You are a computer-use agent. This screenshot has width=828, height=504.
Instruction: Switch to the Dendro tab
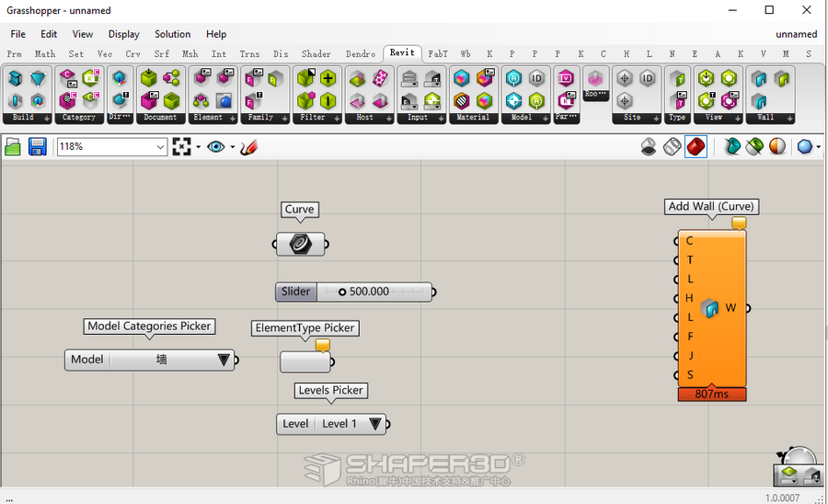point(361,54)
